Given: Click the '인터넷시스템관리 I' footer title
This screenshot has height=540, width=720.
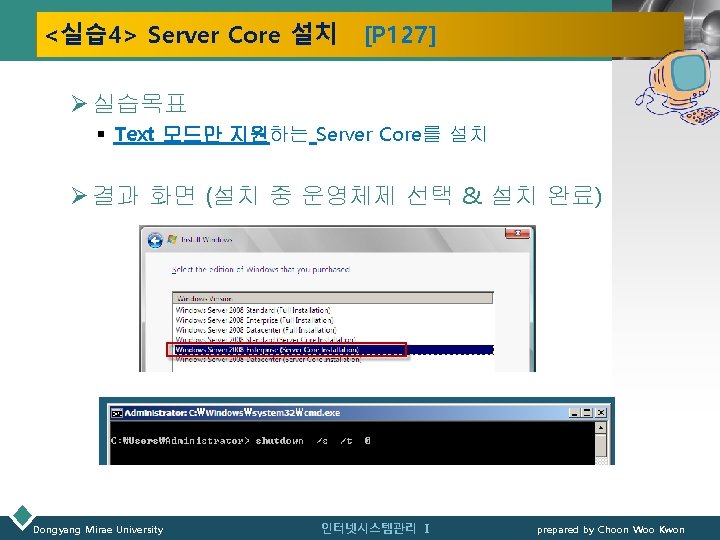Looking at the screenshot, I should 376,529.
